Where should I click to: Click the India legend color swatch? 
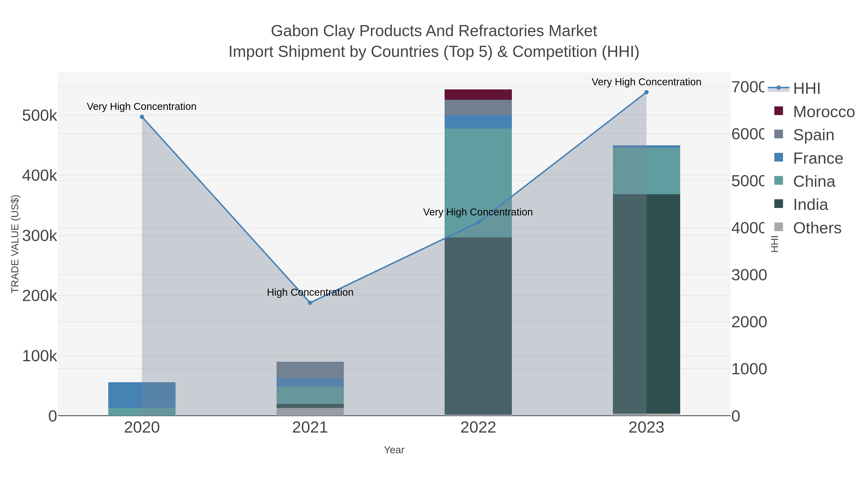tap(778, 203)
